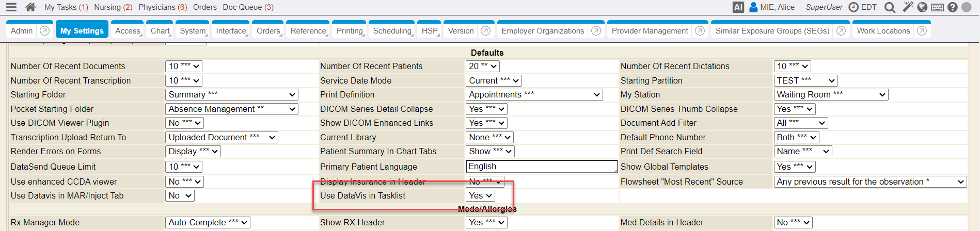Open search with magnifying glass icon
This screenshot has width=980, height=231.
click(x=890, y=7)
